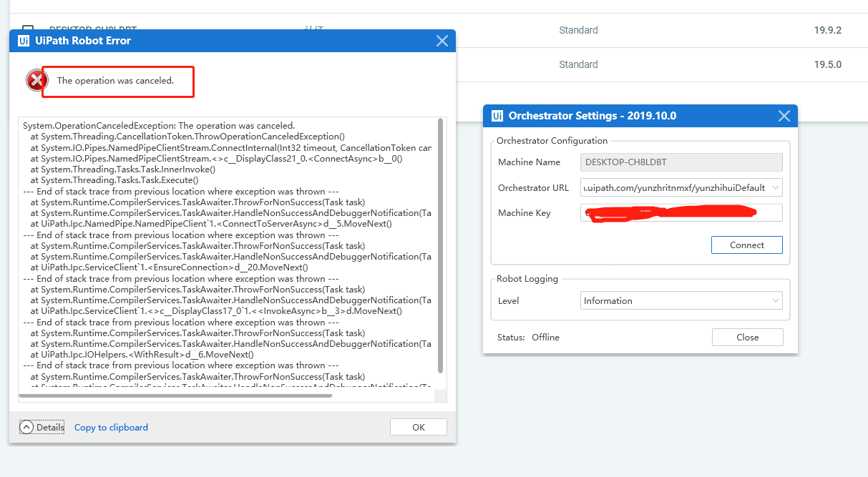
Task: Click the Orchestrator Configuration group title
Action: pyautogui.click(x=552, y=141)
